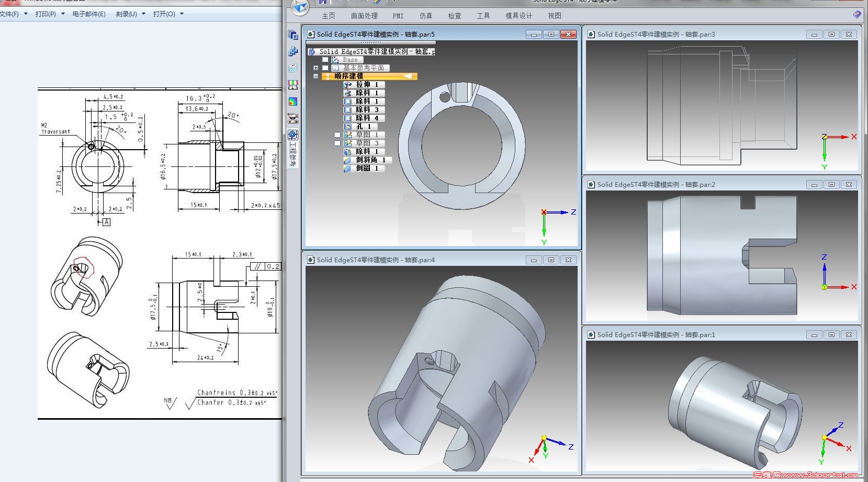This screenshot has width=868, height=482.
Task: Select the 基本参考平面 node
Action: click(x=360, y=68)
